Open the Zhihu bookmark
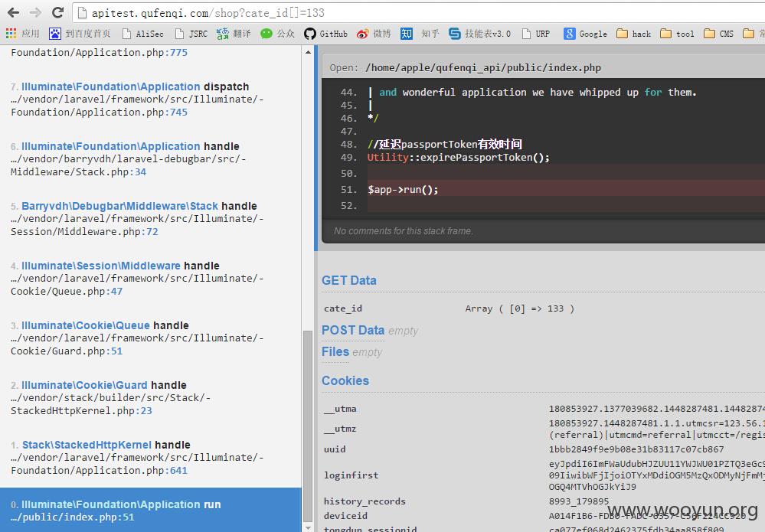 point(420,34)
